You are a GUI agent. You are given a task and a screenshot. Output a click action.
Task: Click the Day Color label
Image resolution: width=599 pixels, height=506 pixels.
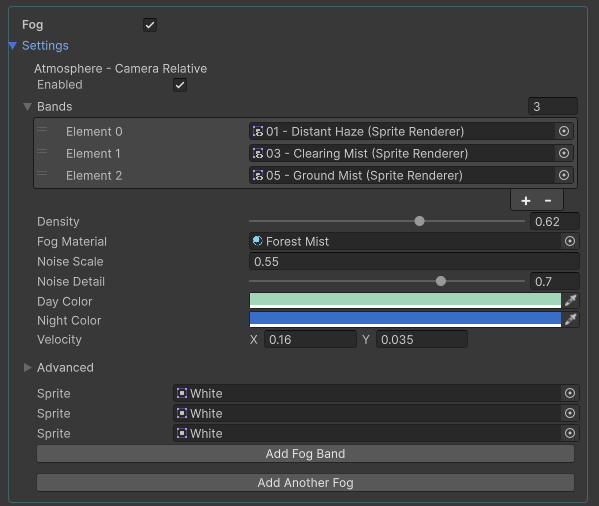coord(65,302)
